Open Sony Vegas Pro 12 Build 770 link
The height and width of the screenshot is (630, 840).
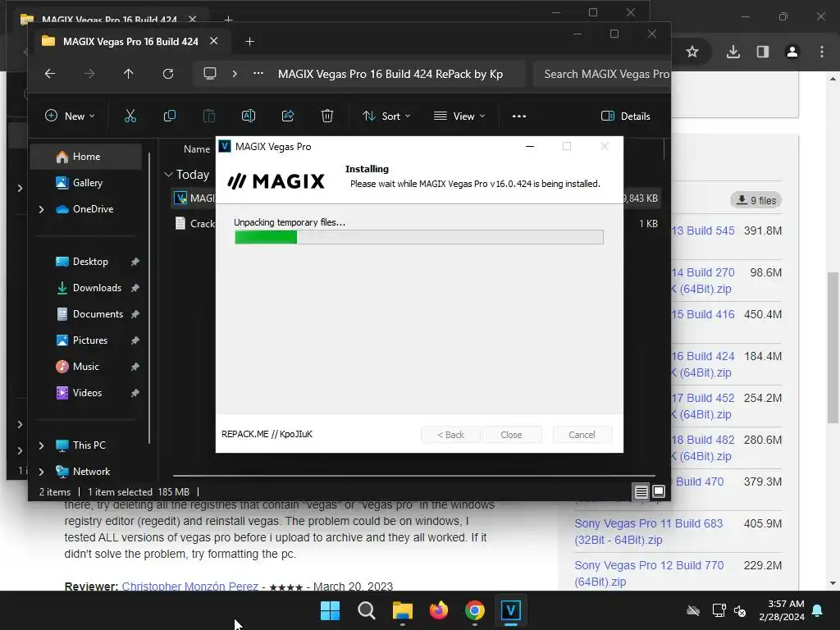649,573
